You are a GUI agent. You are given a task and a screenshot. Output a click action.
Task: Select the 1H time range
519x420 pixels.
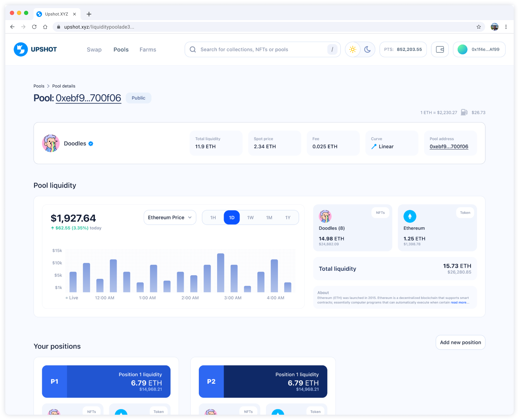(x=213, y=217)
